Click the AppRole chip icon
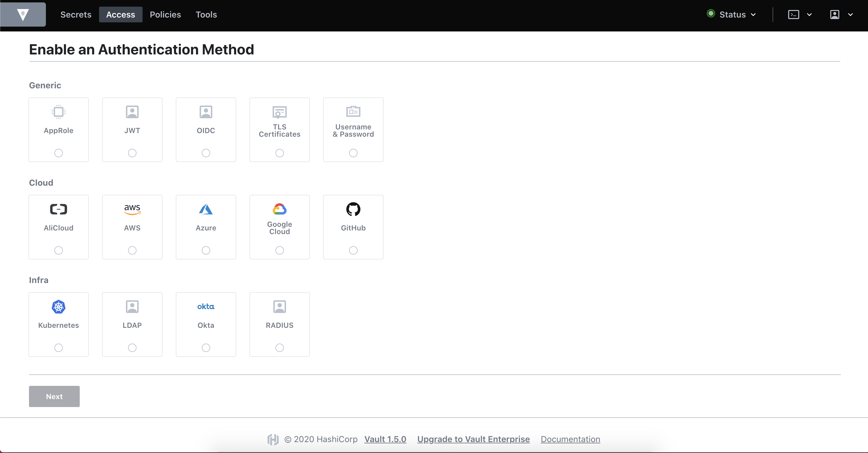Screen dimensions: 868x453 (58, 112)
